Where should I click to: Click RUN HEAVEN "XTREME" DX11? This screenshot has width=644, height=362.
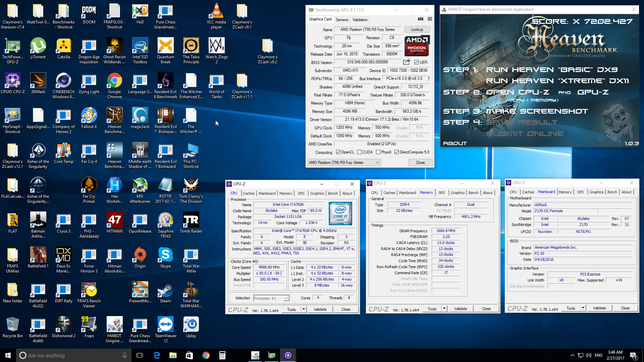(x=557, y=81)
